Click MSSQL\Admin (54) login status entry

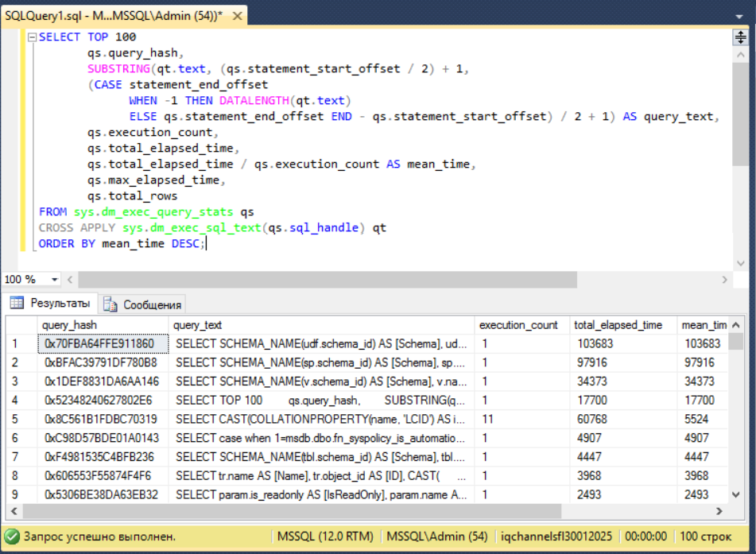pyautogui.click(x=437, y=537)
